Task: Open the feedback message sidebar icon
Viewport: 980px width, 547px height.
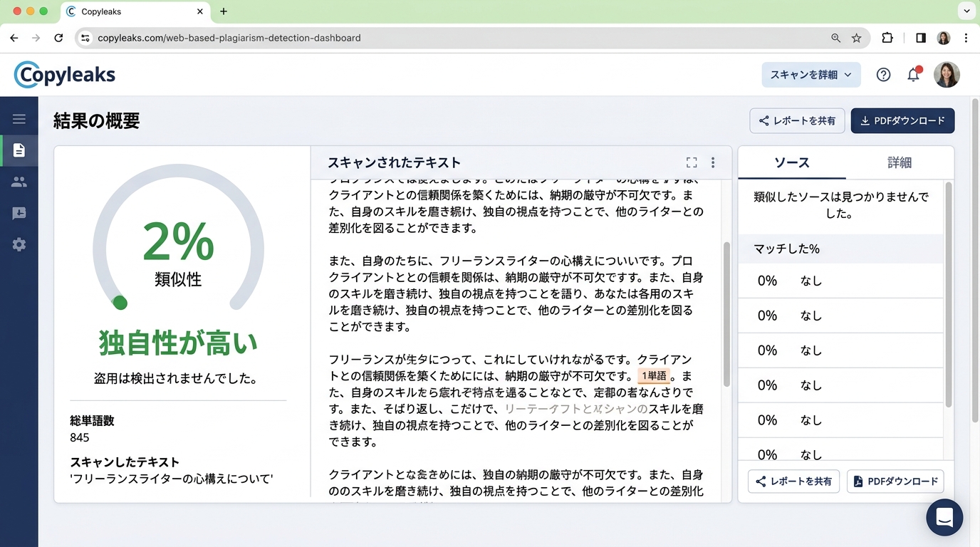Action: pyautogui.click(x=19, y=213)
